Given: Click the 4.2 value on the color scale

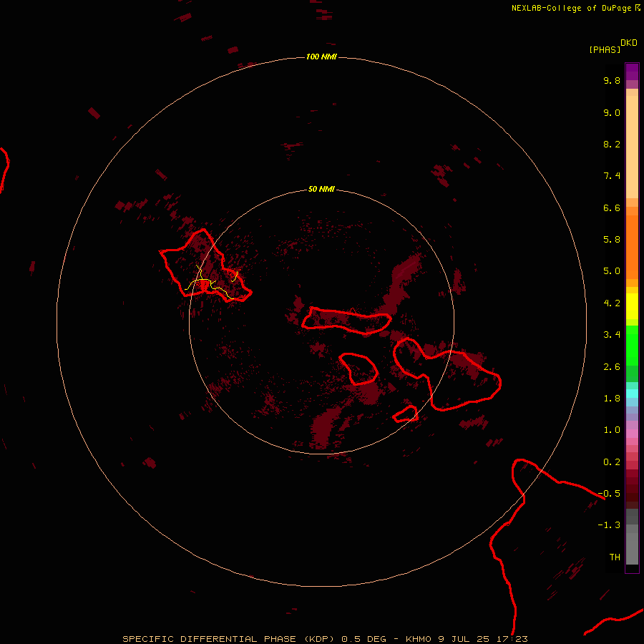Looking at the screenshot, I should [612, 303].
